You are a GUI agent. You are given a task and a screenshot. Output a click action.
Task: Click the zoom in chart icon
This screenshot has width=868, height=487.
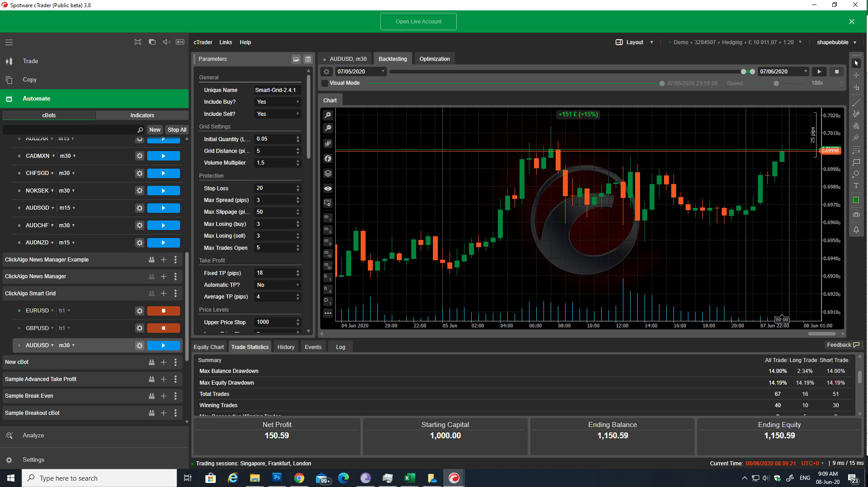[328, 115]
